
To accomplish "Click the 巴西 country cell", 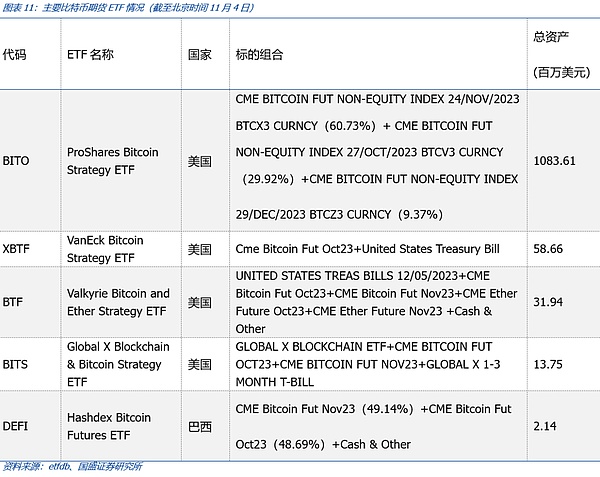I will pos(200,427).
